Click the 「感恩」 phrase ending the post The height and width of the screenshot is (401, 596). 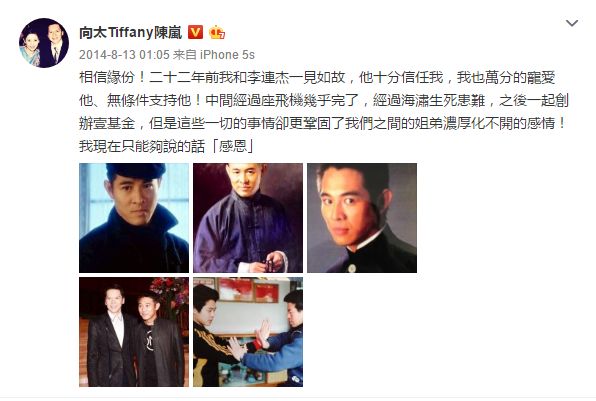coord(230,146)
